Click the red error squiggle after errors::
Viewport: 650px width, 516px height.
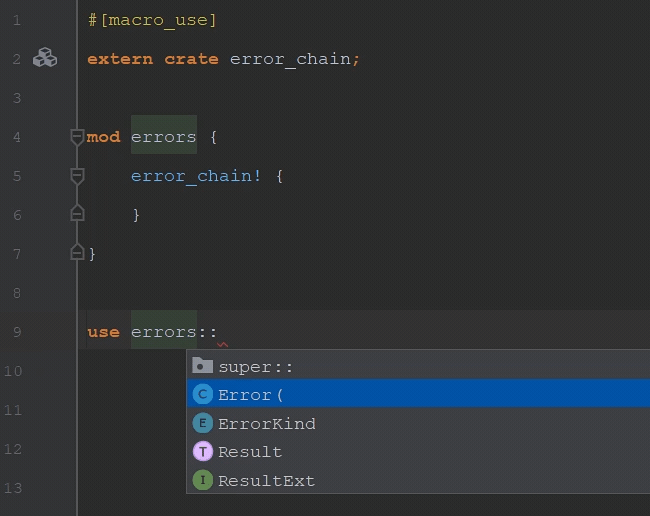pos(223,344)
